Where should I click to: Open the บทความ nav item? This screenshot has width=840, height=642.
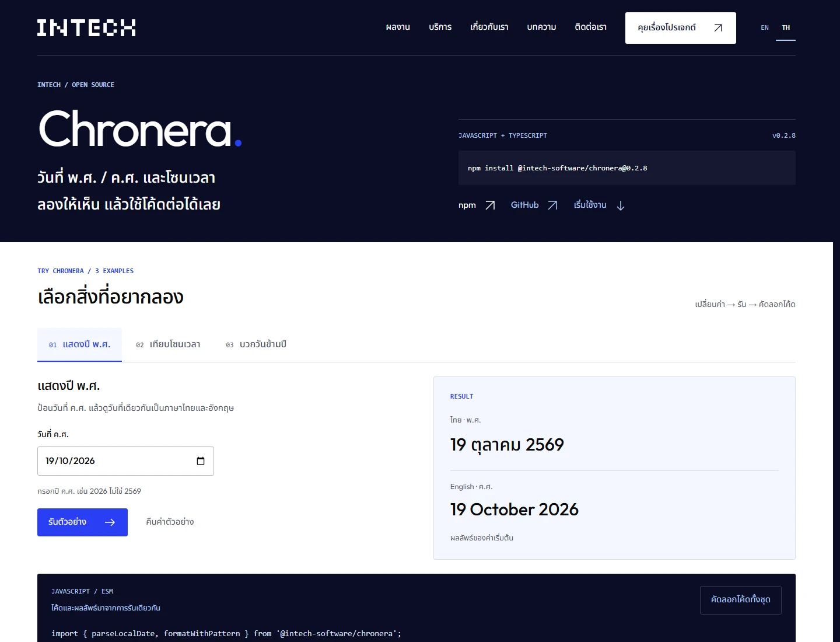(541, 27)
